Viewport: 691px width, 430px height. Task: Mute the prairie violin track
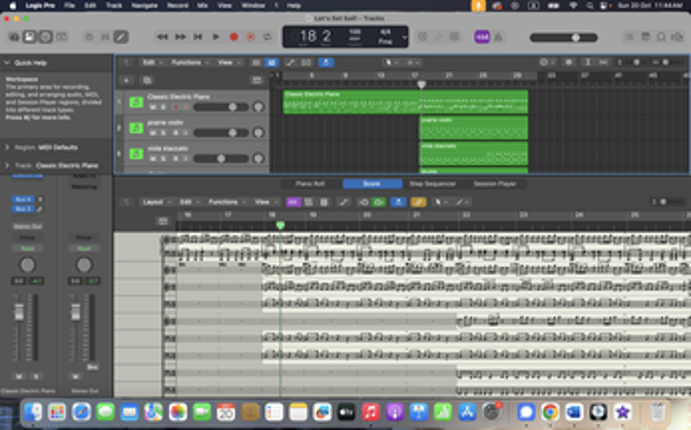pos(153,133)
